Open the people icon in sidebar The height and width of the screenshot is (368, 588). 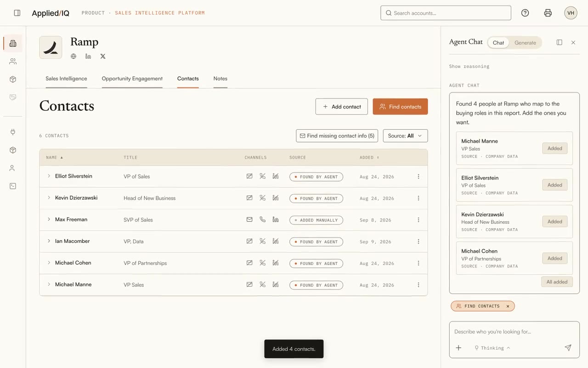(x=13, y=61)
